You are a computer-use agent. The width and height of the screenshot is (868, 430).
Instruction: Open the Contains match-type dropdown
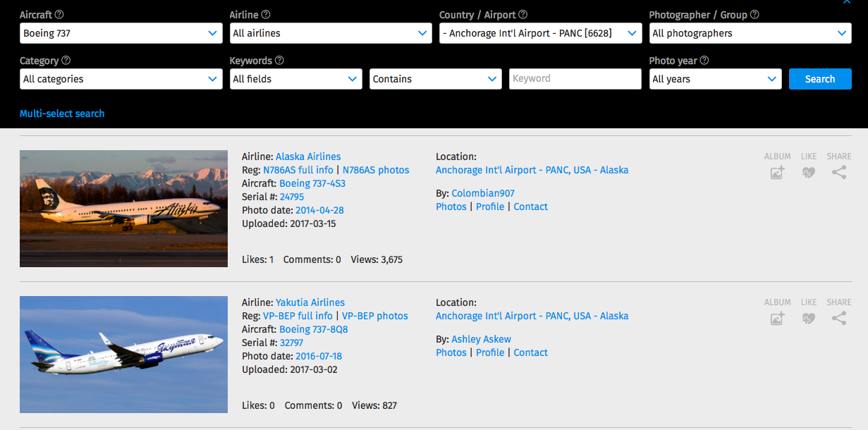(436, 79)
